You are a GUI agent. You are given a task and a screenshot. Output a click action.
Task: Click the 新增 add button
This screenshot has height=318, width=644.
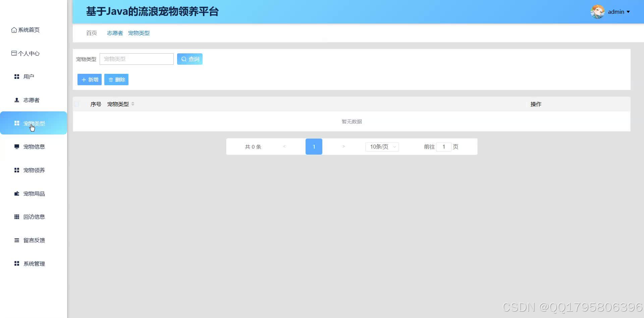[89, 79]
